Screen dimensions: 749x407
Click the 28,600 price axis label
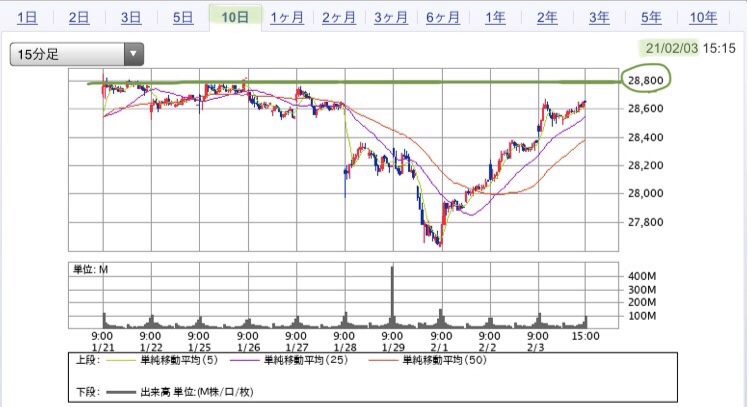(x=646, y=108)
